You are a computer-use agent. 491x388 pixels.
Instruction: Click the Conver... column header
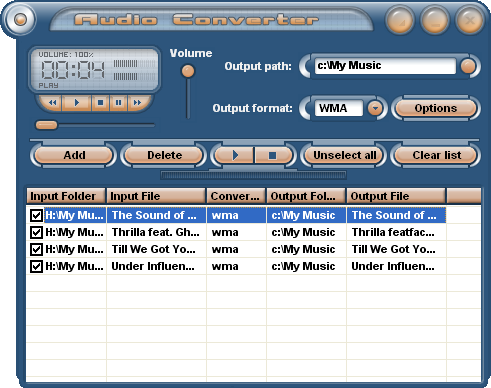click(x=236, y=196)
